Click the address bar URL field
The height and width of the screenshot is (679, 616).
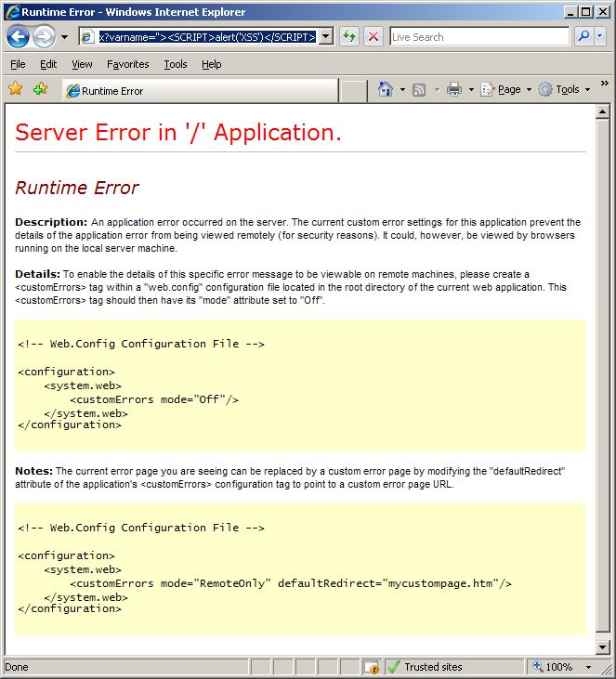[207, 37]
